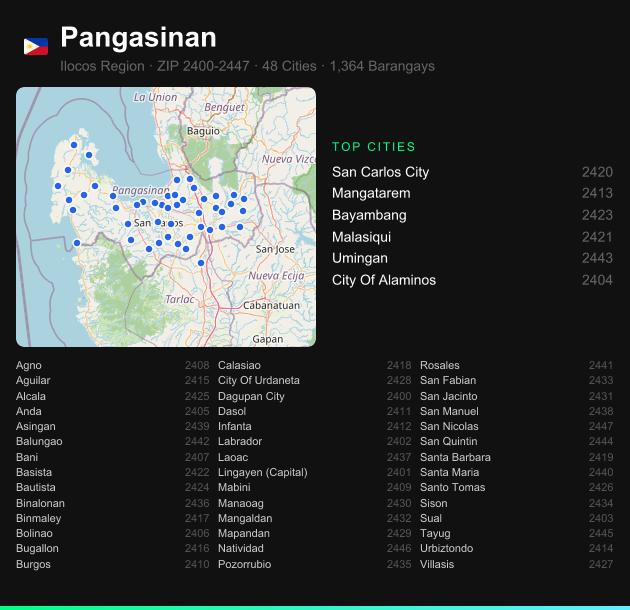Select Rosales in the city list

pyautogui.click(x=517, y=365)
